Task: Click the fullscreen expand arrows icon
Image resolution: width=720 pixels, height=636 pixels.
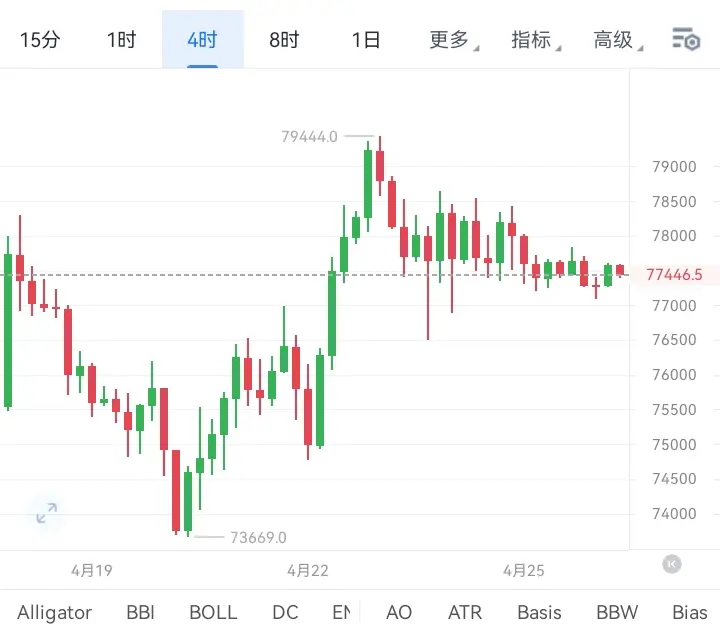Action: tap(46, 514)
